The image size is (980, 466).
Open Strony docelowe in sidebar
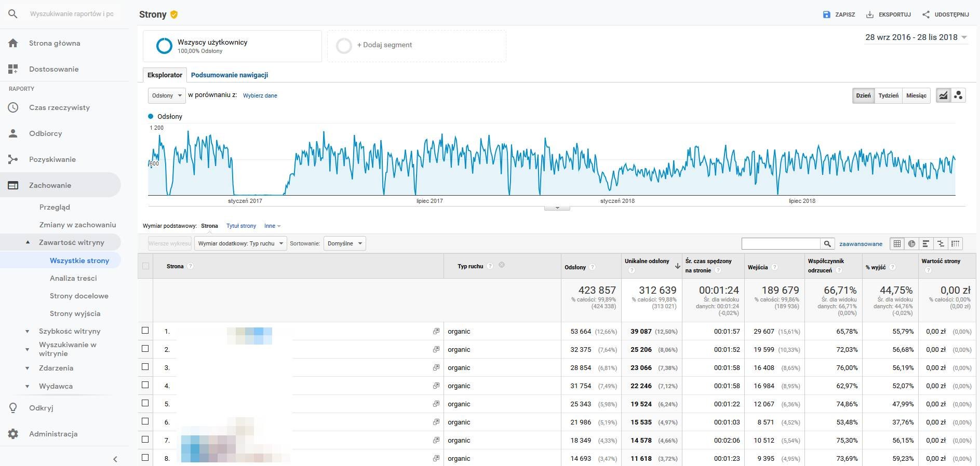pos(79,296)
